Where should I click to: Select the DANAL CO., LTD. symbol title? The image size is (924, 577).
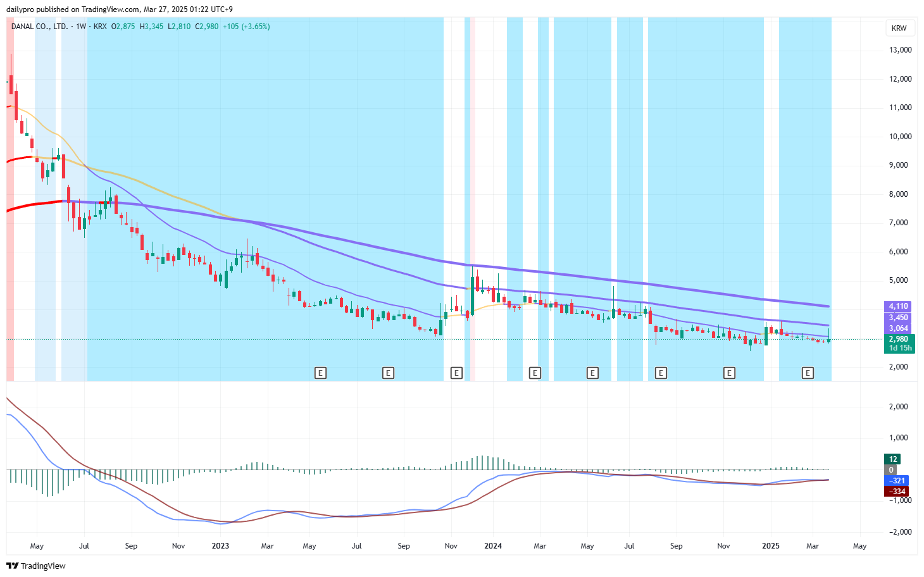(39, 27)
